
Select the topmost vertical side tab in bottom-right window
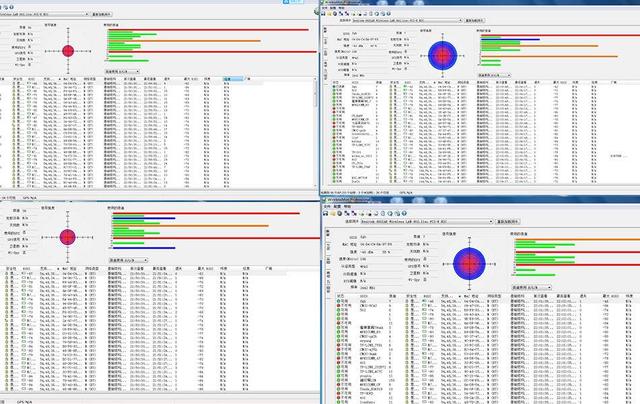click(328, 233)
